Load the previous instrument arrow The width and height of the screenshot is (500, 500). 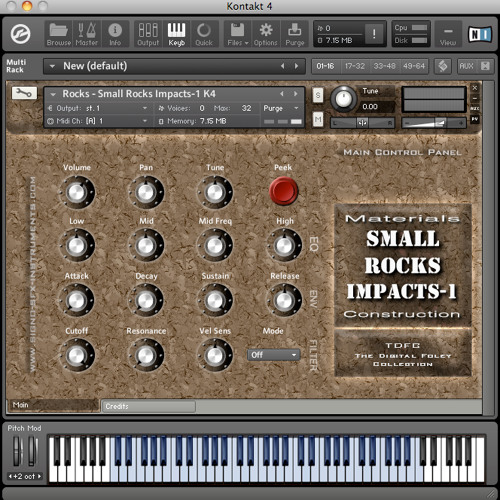[x=282, y=94]
